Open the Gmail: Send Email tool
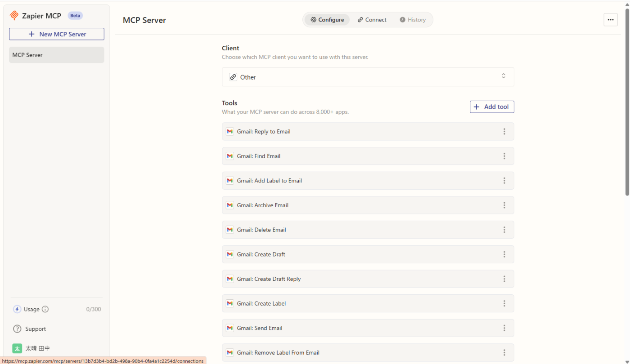Image resolution: width=630 pixels, height=364 pixels. (x=368, y=328)
